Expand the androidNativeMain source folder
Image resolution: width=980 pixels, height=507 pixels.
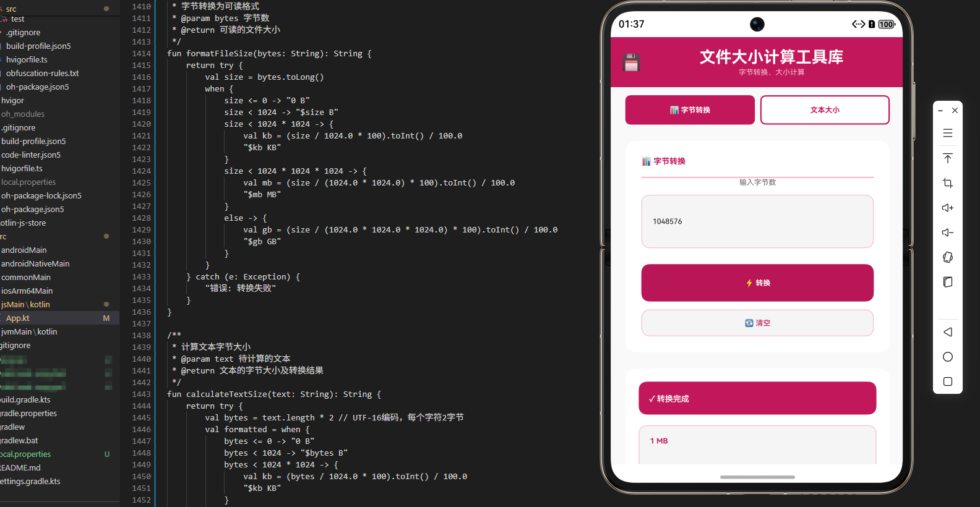[x=35, y=264]
